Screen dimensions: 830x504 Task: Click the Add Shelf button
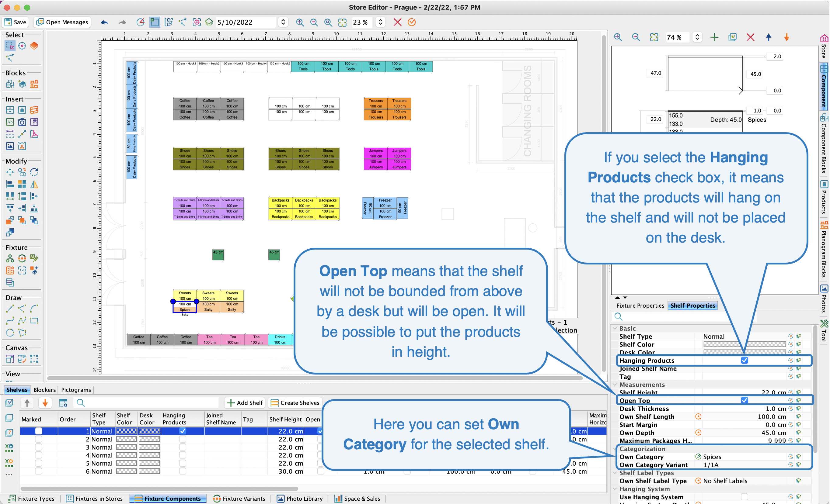245,403
